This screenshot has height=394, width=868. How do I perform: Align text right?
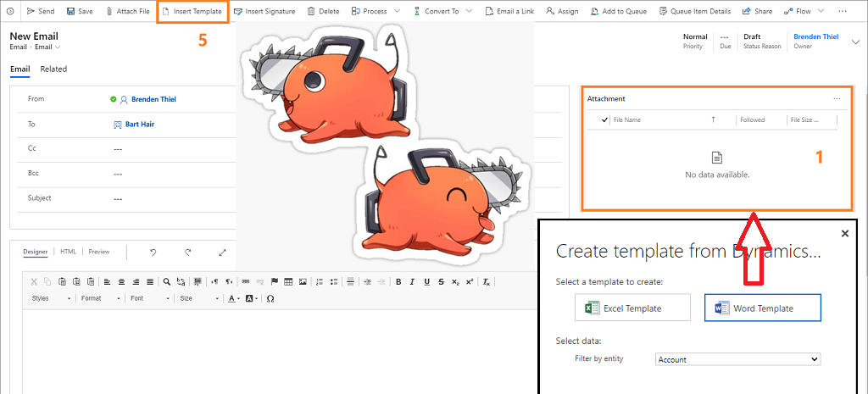(x=136, y=281)
